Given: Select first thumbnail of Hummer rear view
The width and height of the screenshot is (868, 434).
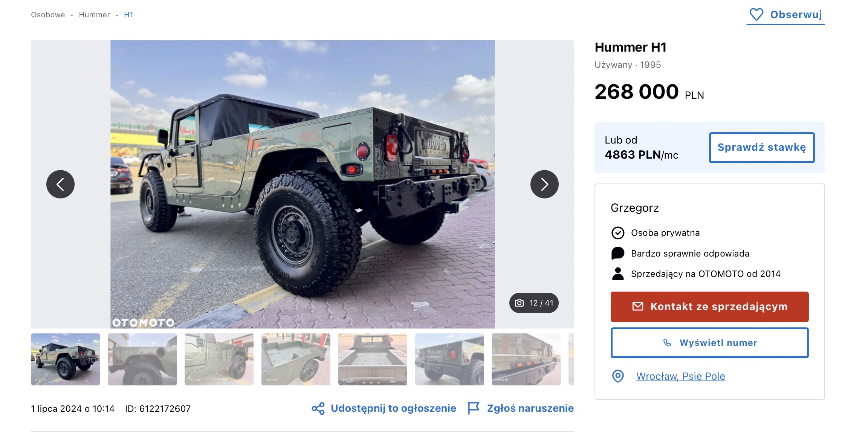Looking at the screenshot, I should point(66,359).
